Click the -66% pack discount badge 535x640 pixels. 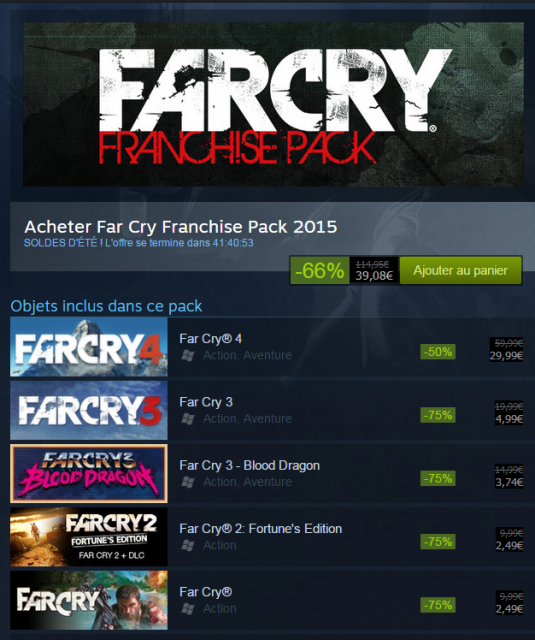(320, 270)
